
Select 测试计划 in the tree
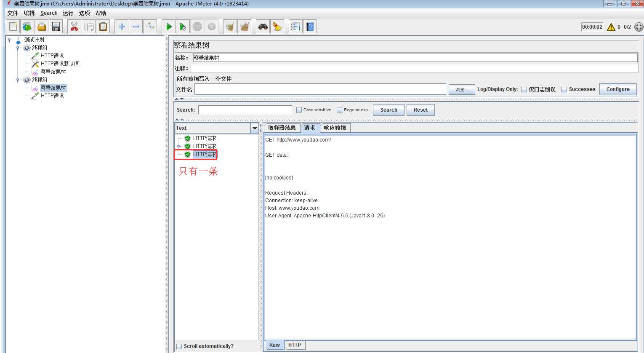tap(34, 40)
